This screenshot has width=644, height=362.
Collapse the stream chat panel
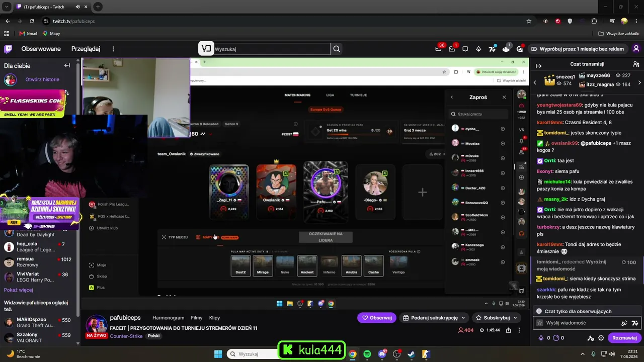coord(538,66)
